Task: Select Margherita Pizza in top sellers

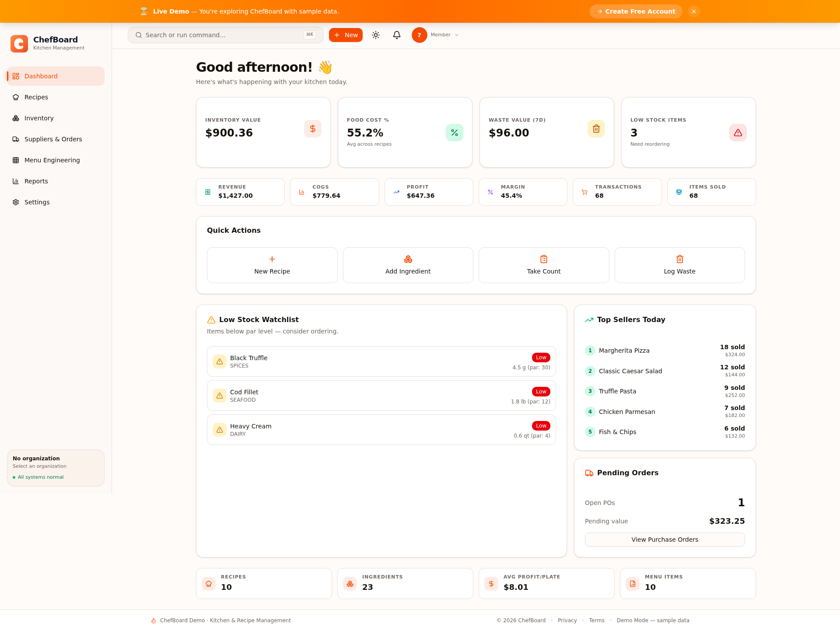Action: click(665, 351)
